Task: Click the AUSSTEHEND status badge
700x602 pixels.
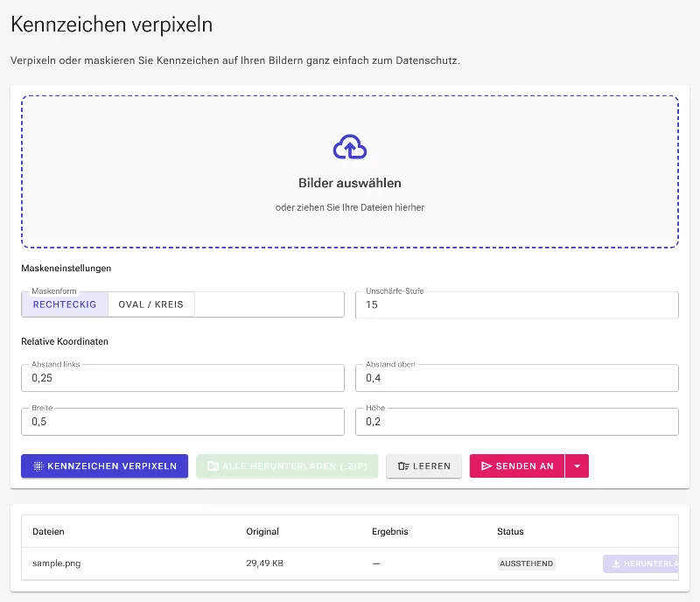Action: [x=527, y=563]
